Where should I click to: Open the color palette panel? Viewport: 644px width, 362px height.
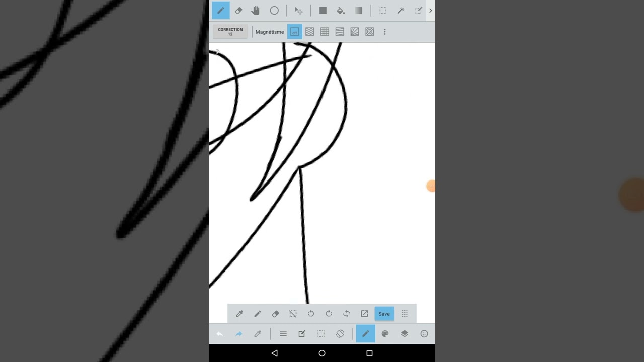pyautogui.click(x=385, y=334)
